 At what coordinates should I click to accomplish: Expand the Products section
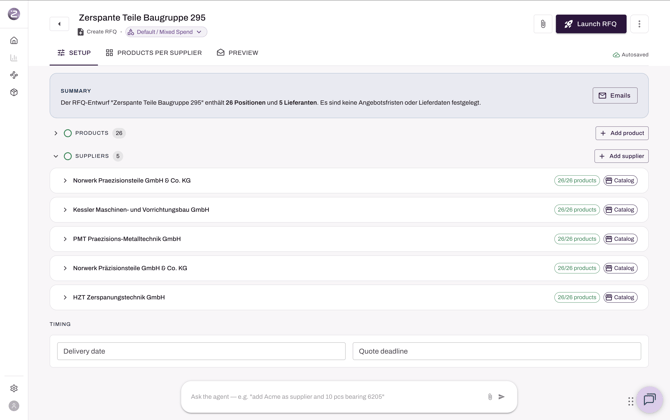coord(56,133)
